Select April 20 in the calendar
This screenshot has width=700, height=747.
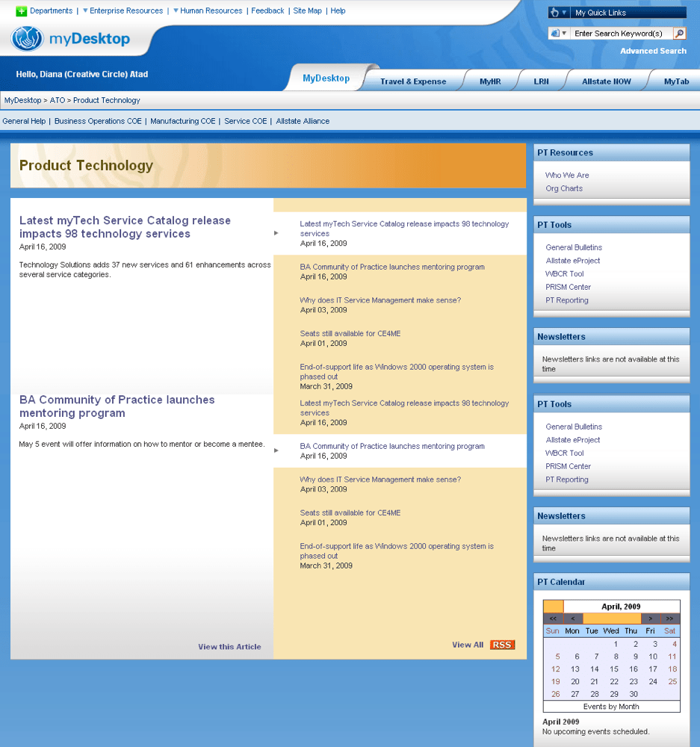click(575, 682)
